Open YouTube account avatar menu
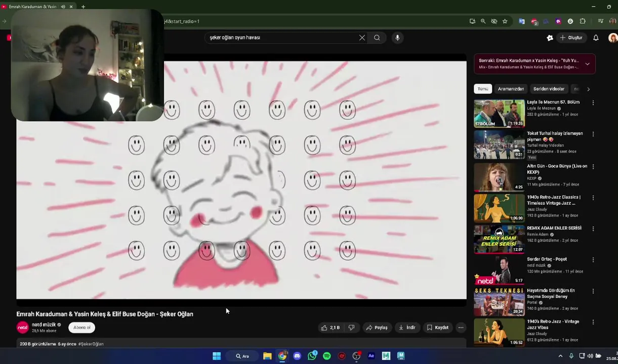Screen dimensions: 618x364 coord(612,37)
